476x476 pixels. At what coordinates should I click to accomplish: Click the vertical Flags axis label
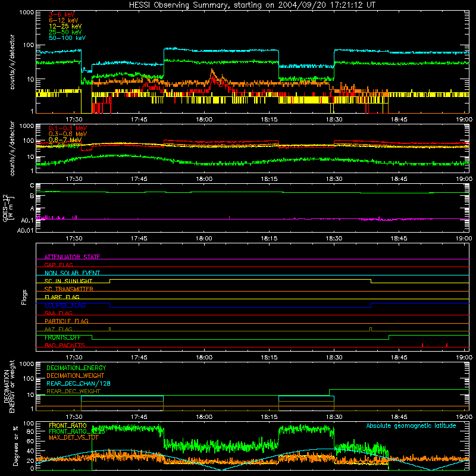(24, 297)
